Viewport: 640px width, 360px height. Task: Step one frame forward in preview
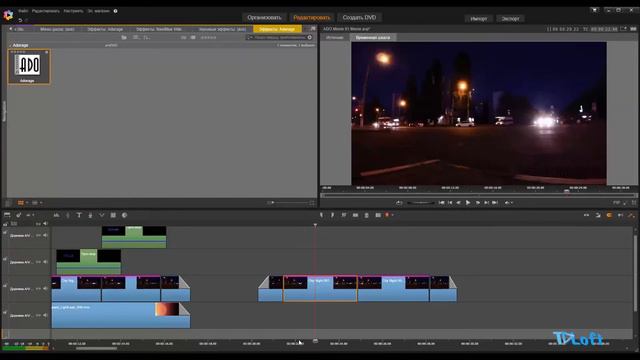point(478,202)
